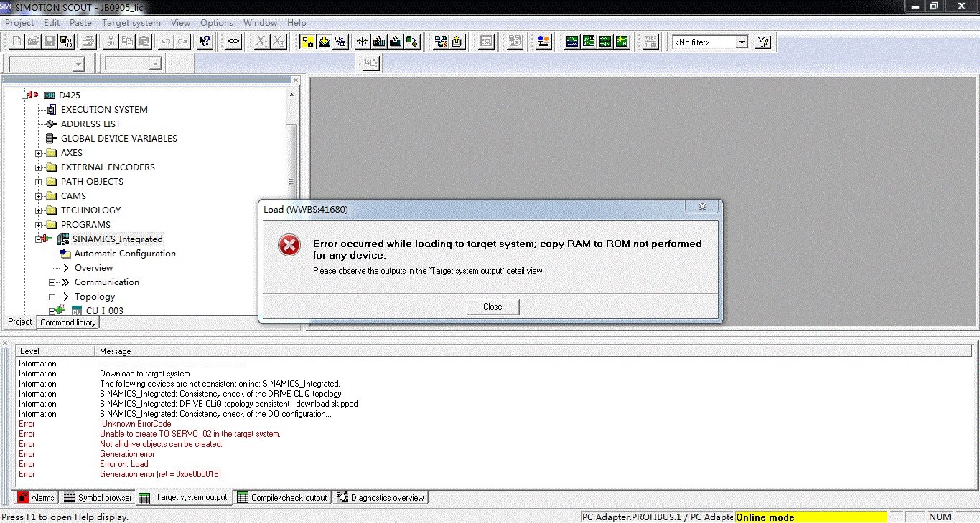Viewport: 980px width, 523px height.
Task: Click the Cut scissors toolbar icon
Action: [111, 42]
